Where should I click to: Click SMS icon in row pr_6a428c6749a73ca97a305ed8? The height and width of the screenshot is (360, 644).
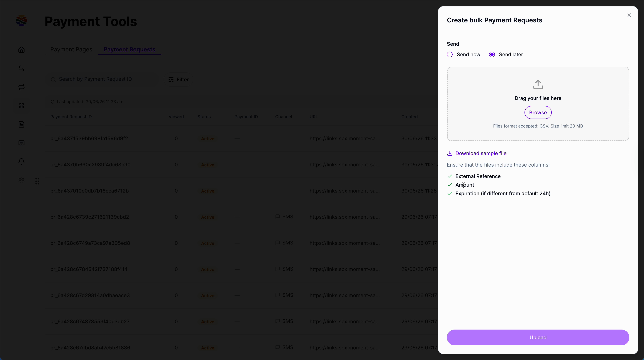pos(277,243)
